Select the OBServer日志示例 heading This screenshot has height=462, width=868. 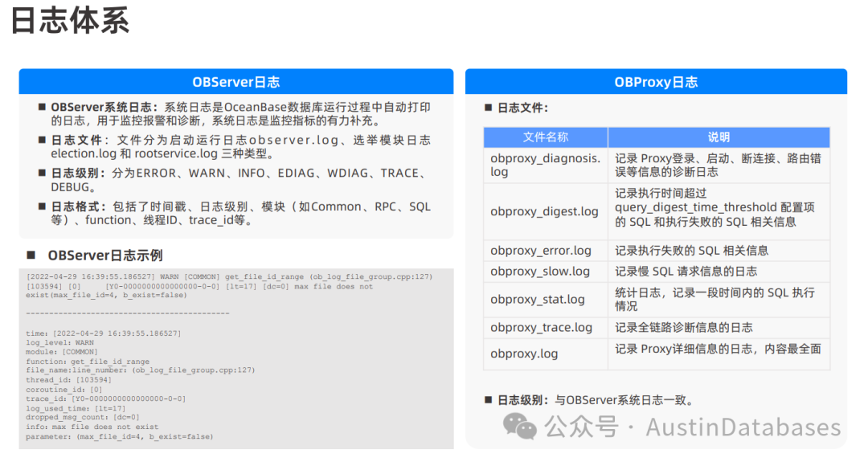105,255
